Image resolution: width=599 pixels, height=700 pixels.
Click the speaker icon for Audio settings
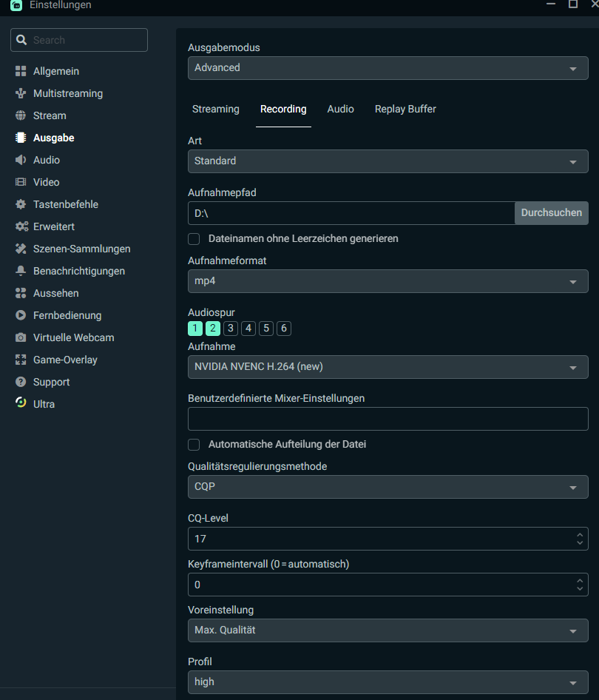[21, 160]
